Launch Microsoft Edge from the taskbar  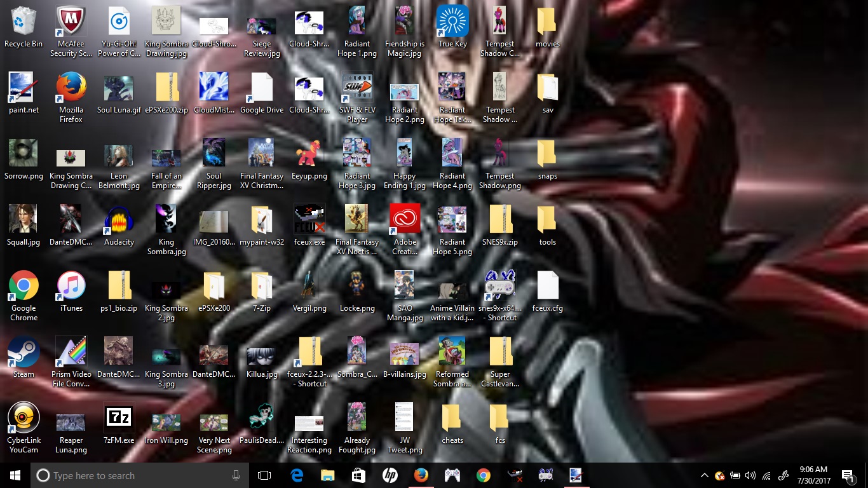296,475
